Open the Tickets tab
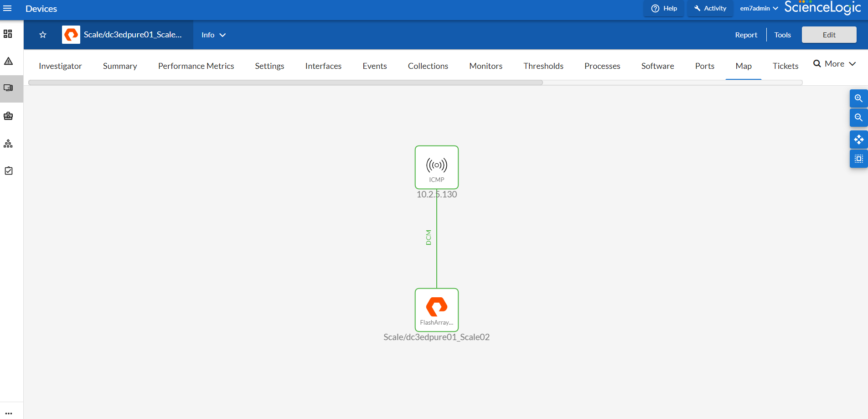868x419 pixels. tap(785, 66)
